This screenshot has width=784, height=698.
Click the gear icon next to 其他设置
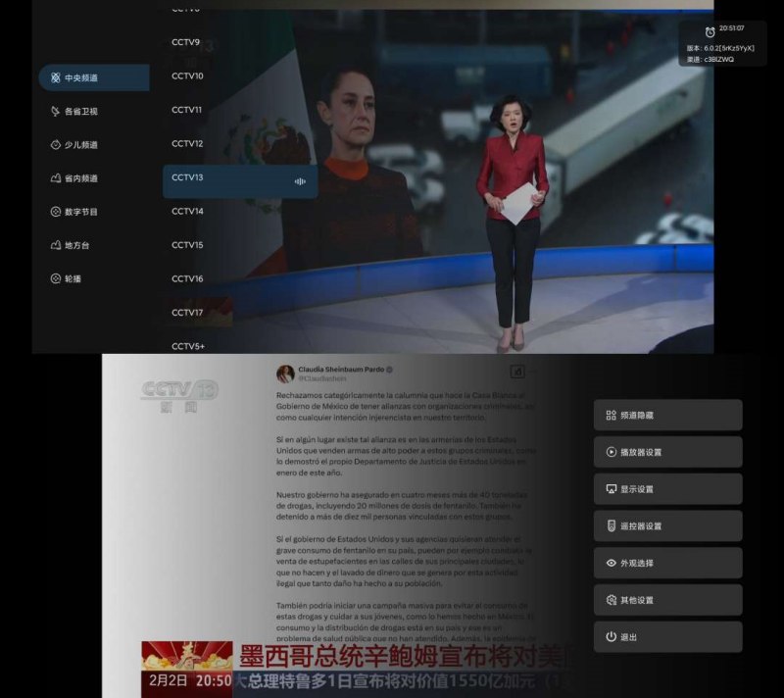click(610, 600)
